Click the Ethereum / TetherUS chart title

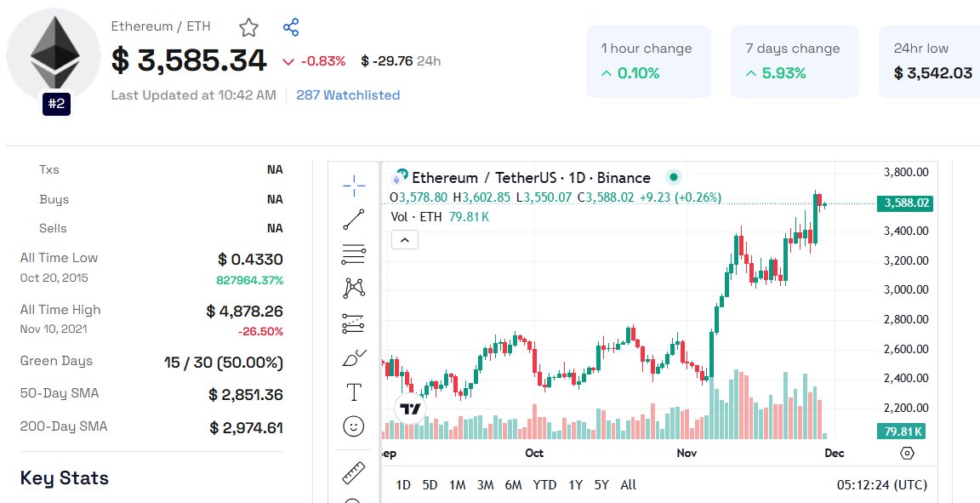531,178
